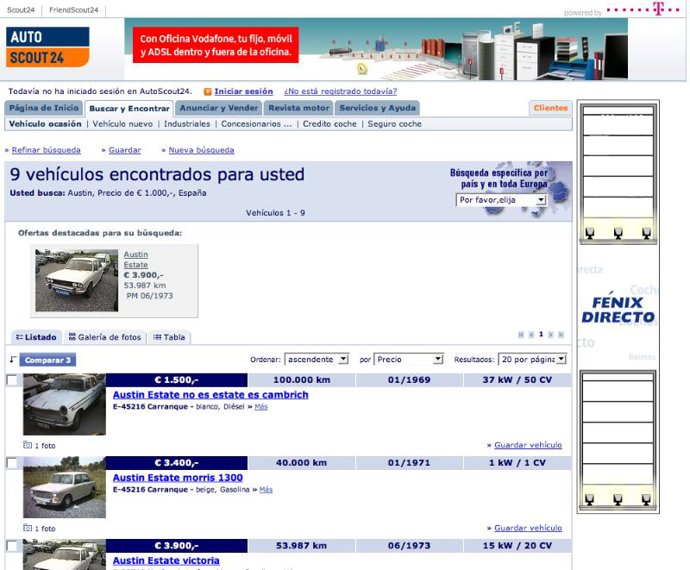The image size is (690, 570).
Task: Tick checkbox for the € 1.500 Austin listing
Action: 12,380
